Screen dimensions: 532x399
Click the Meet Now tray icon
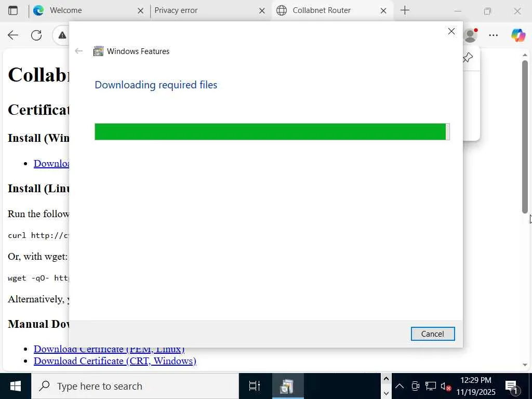click(x=415, y=386)
